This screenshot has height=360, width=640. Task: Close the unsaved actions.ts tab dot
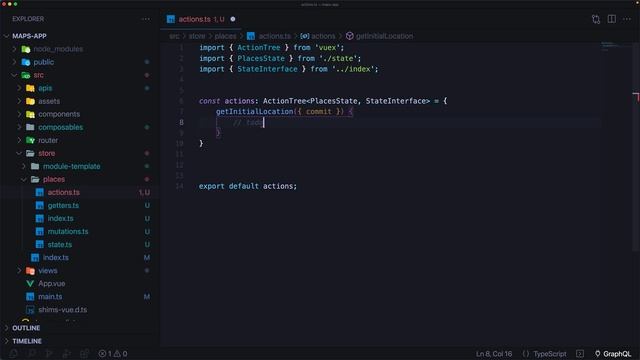(233, 19)
